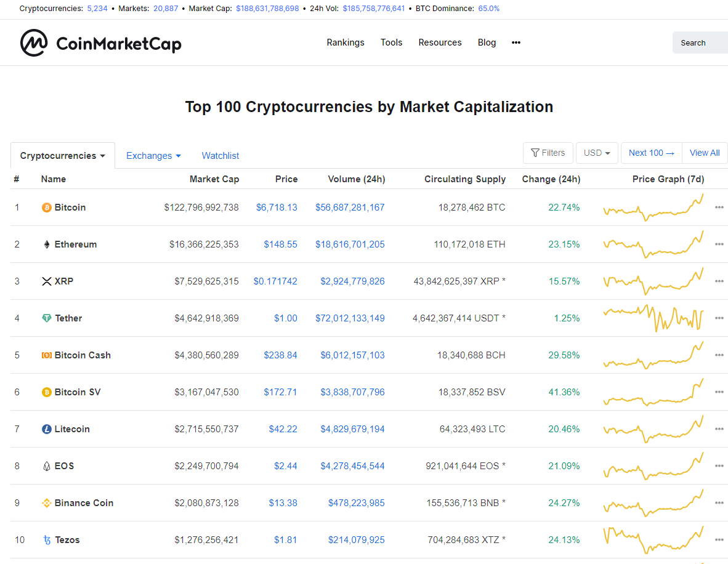Viewport: 728px width, 564px height.
Task: Expand the Cryptocurrencies dropdown tab
Action: click(63, 156)
